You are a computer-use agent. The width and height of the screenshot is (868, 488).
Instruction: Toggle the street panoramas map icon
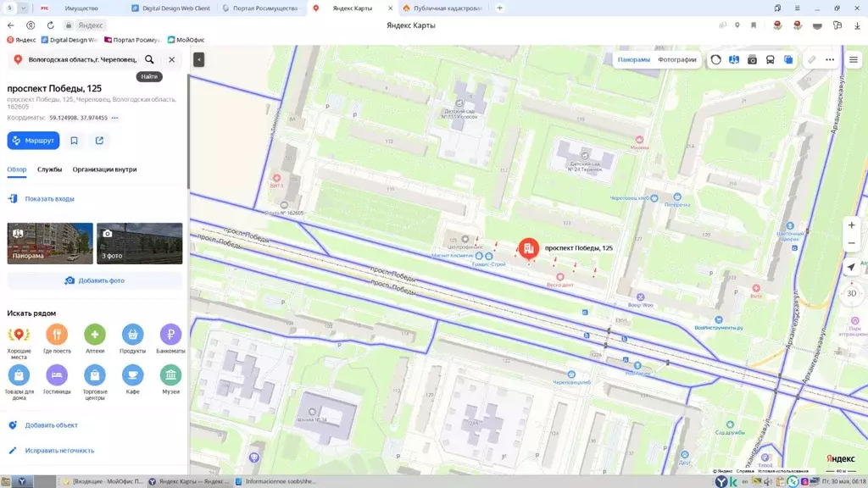pyautogui.click(x=734, y=60)
